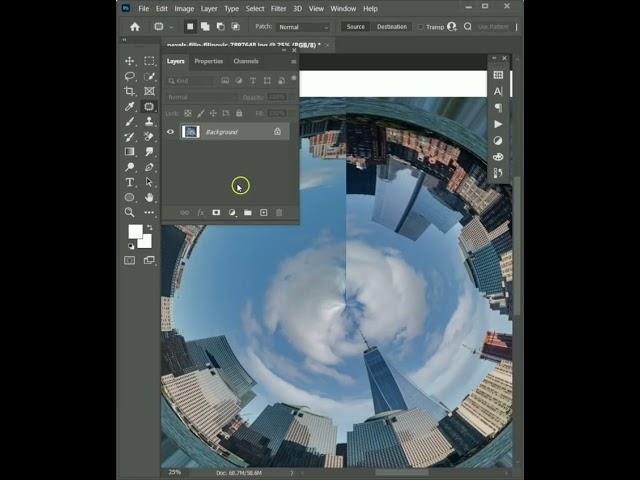Enable the Transparent checkbox

click(420, 27)
